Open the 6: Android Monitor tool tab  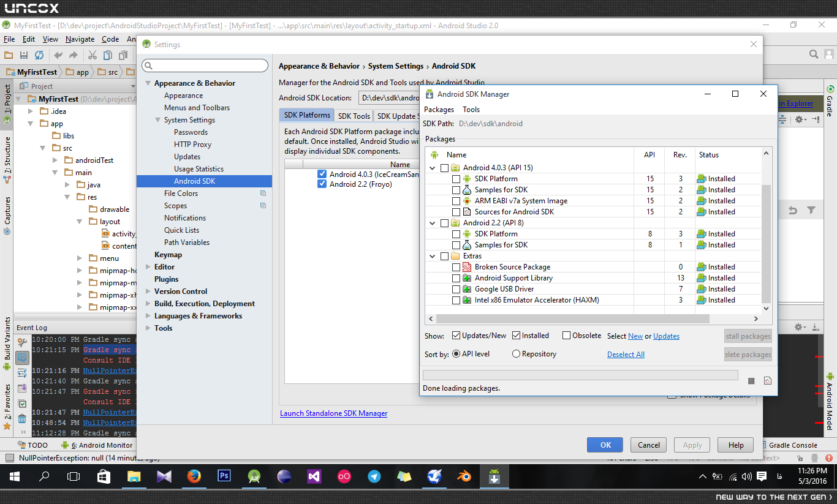tap(97, 445)
